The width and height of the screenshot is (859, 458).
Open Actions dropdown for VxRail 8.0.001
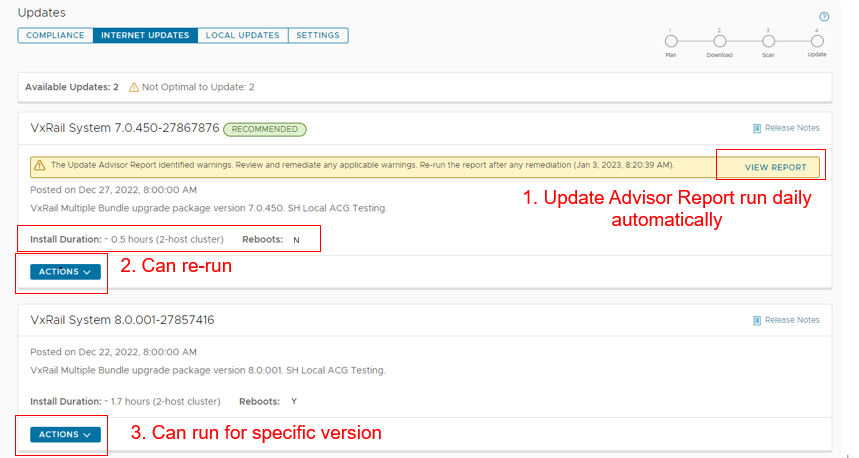pyautogui.click(x=65, y=434)
